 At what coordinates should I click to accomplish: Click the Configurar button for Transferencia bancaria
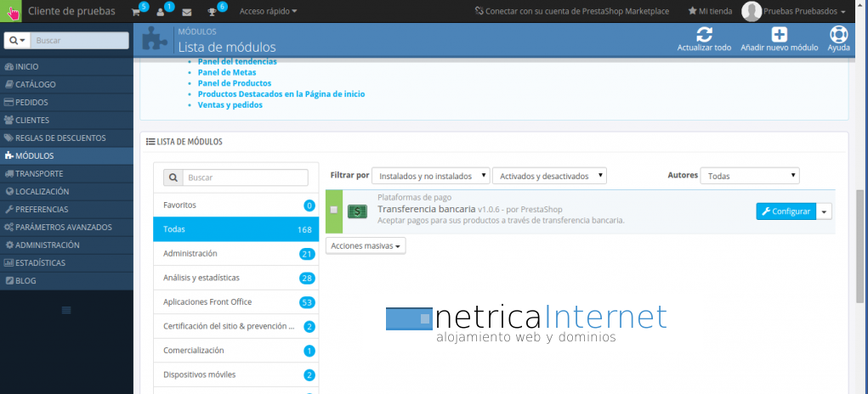[x=786, y=211]
